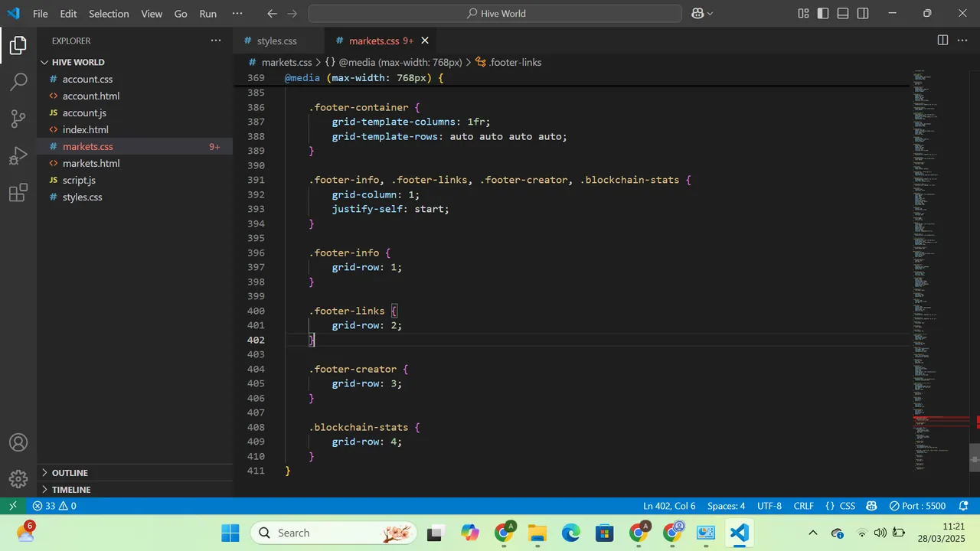Open the Copilot chat icon in title bar
Viewport: 980px width, 551px height.
(697, 14)
